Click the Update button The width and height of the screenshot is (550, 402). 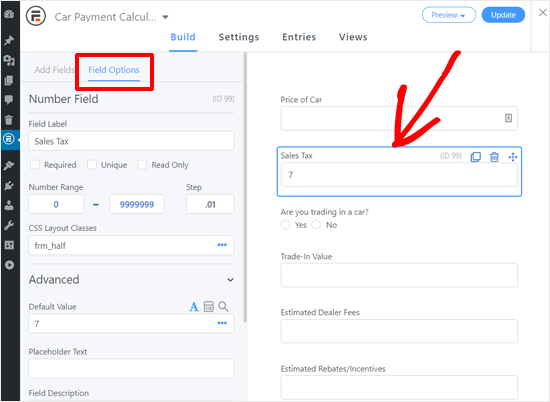pos(503,15)
